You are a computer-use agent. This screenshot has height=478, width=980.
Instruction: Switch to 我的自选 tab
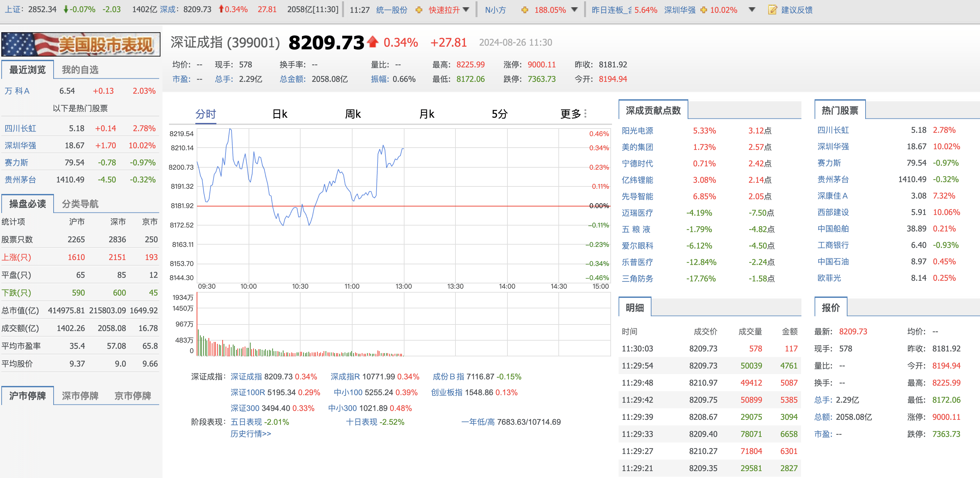80,70
